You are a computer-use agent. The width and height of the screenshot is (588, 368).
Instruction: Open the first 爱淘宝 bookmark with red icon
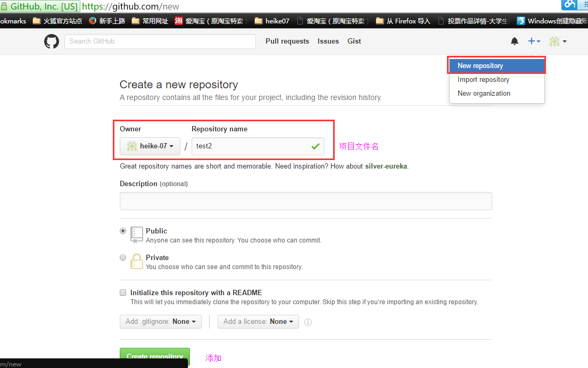(211, 21)
